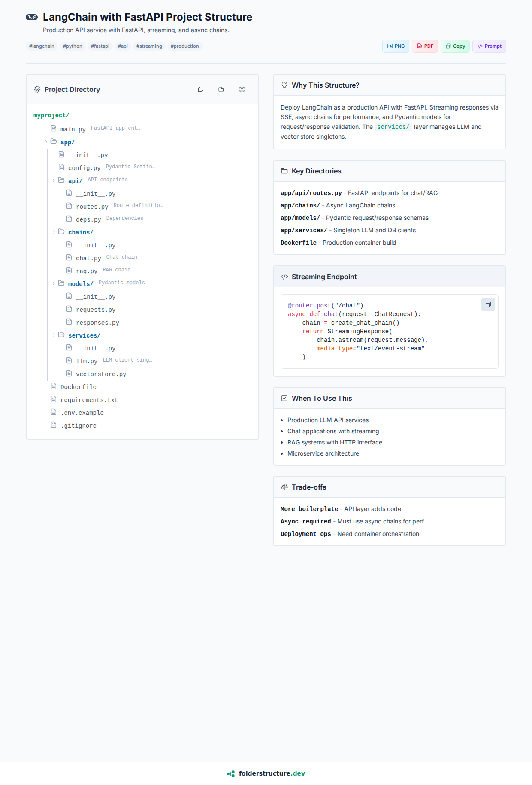Click the layers icon beside Project Directory

pyautogui.click(x=37, y=89)
